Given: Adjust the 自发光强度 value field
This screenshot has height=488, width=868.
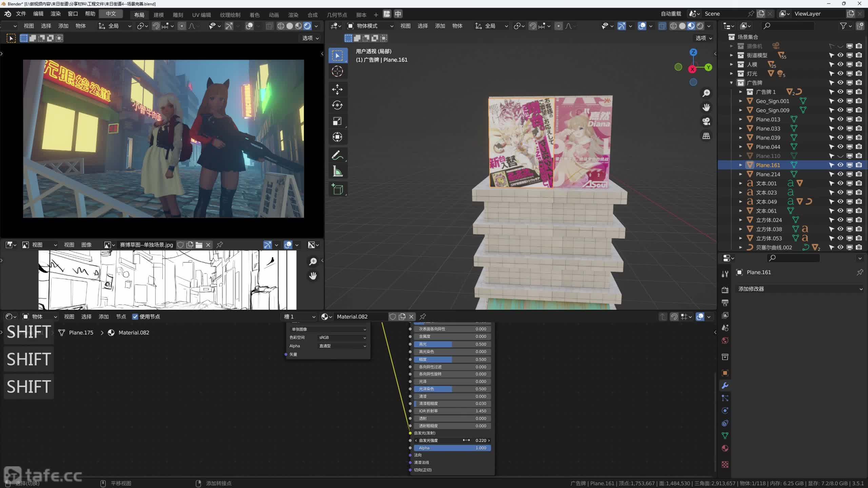Looking at the screenshot, I should (x=452, y=441).
